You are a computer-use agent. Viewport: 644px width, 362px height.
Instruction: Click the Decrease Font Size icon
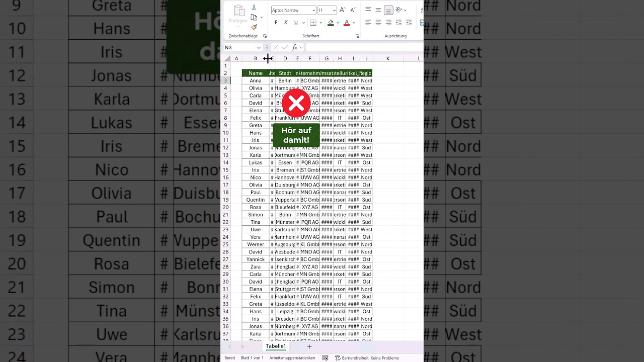(x=352, y=10)
